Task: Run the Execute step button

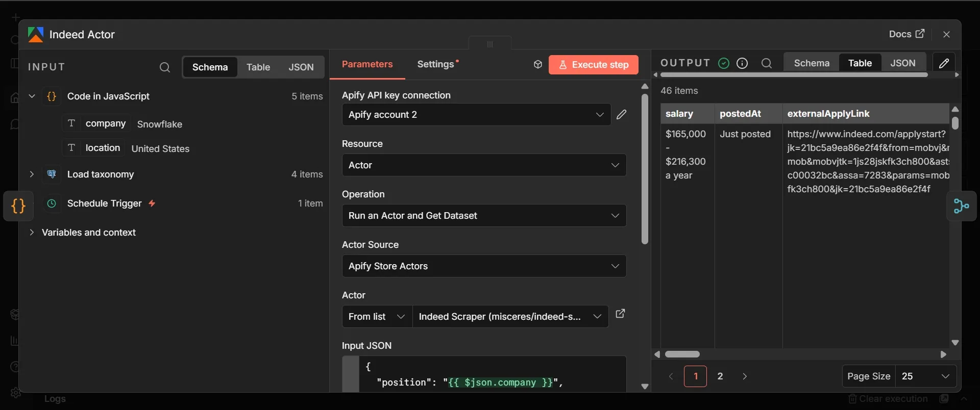Action: 594,65
